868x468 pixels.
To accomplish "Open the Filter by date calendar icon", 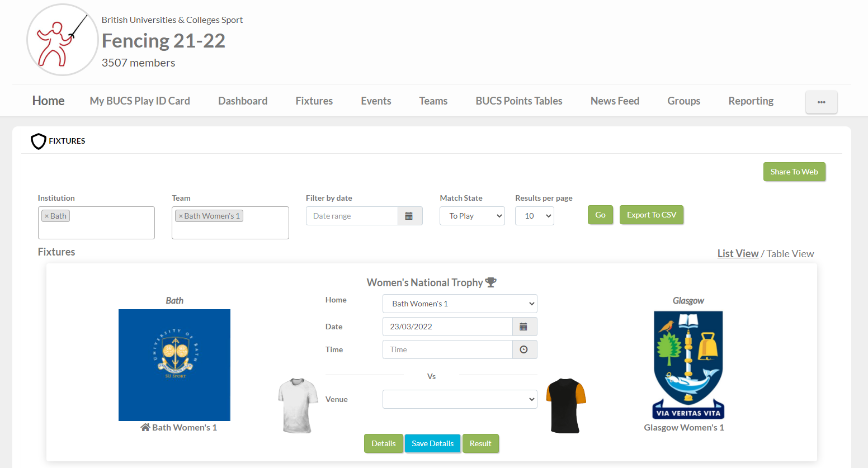I will 409,216.
